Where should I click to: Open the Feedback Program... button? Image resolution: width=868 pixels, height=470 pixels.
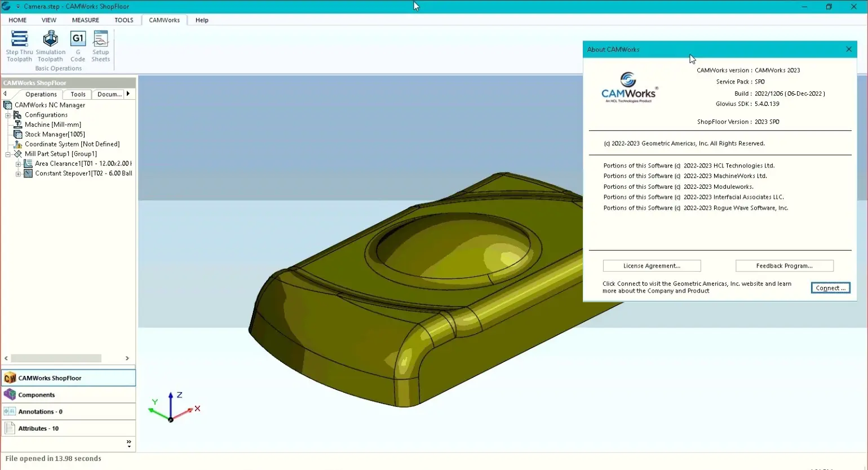(x=785, y=266)
